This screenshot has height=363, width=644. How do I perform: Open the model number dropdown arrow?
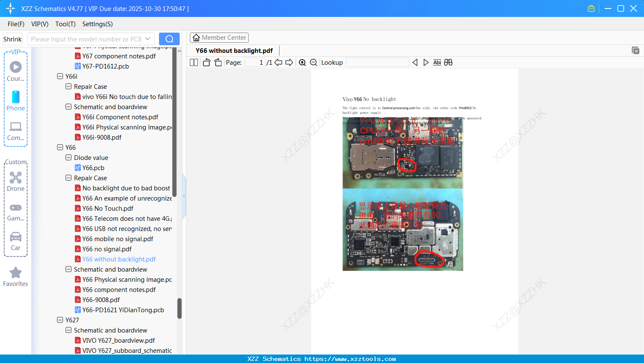click(x=148, y=39)
